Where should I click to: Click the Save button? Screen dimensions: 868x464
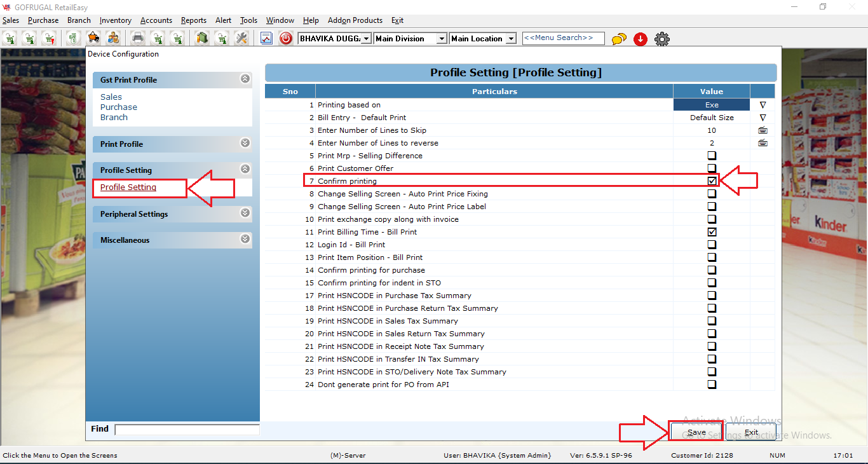[696, 432]
